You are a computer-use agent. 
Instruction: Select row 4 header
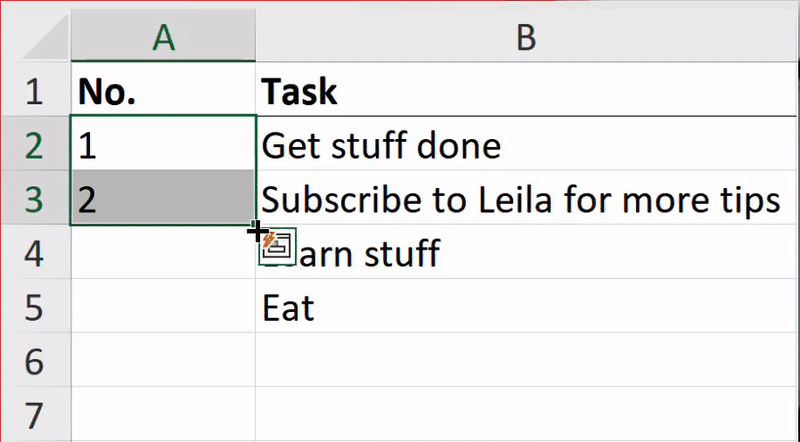(35, 253)
